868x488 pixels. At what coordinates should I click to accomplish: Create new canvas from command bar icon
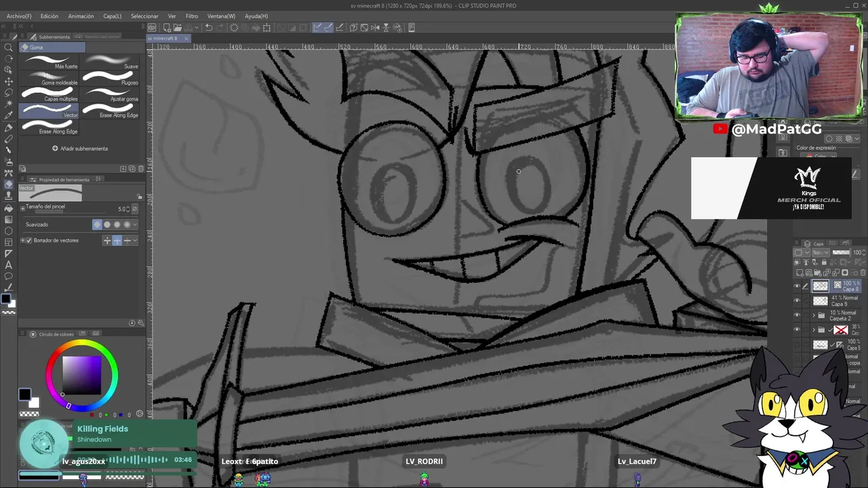point(165,28)
